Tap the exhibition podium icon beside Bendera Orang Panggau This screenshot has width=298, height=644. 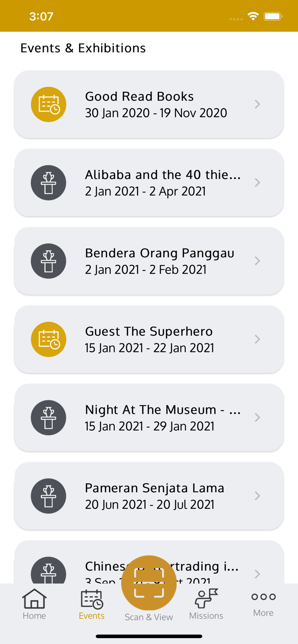click(49, 261)
